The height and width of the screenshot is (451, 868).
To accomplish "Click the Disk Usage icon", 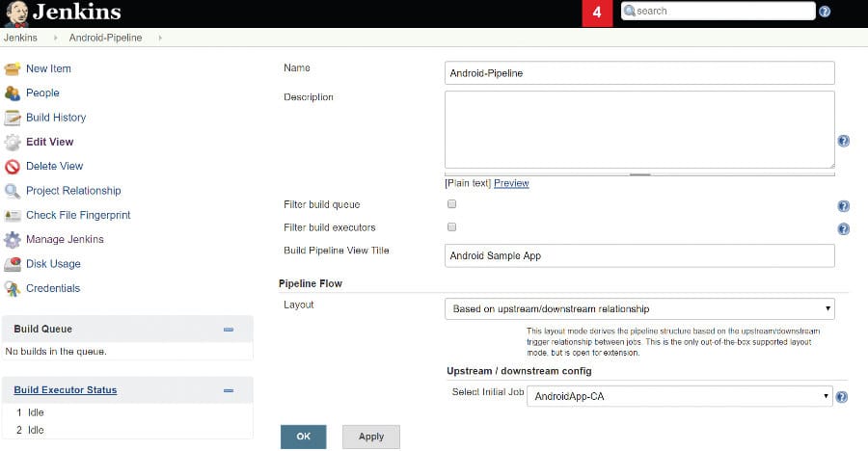I will coord(12,264).
